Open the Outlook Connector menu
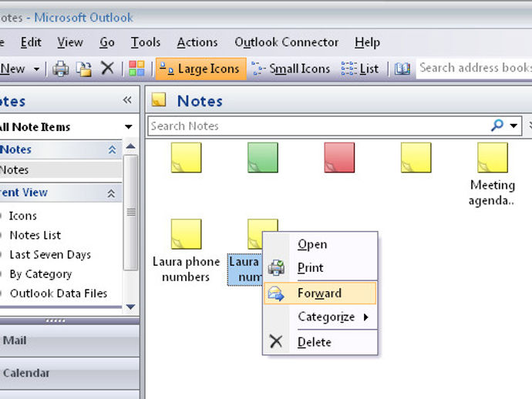Viewport: 532px width, 399px height. click(x=287, y=42)
